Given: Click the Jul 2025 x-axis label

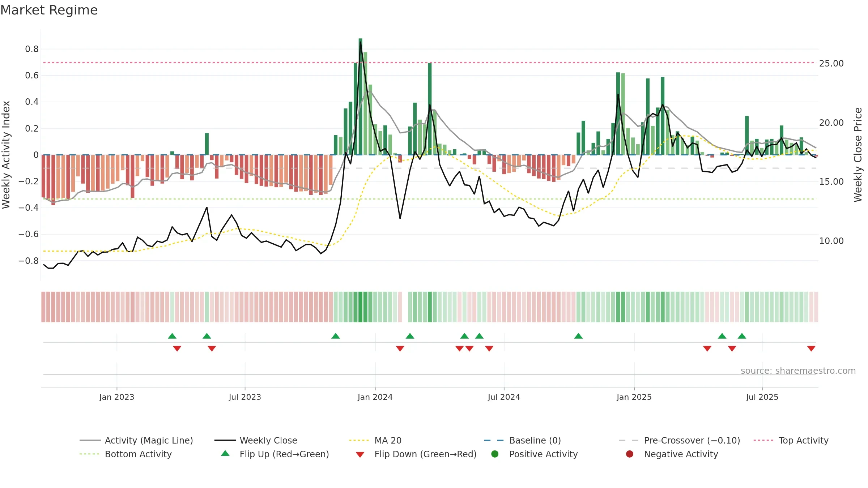Looking at the screenshot, I should point(762,397).
